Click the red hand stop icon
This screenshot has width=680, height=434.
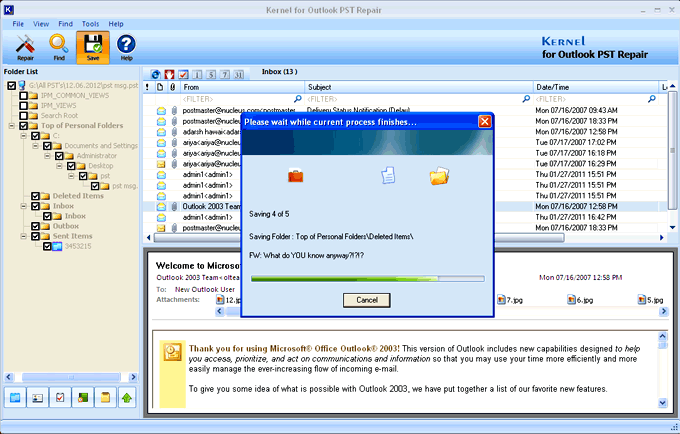point(169,75)
